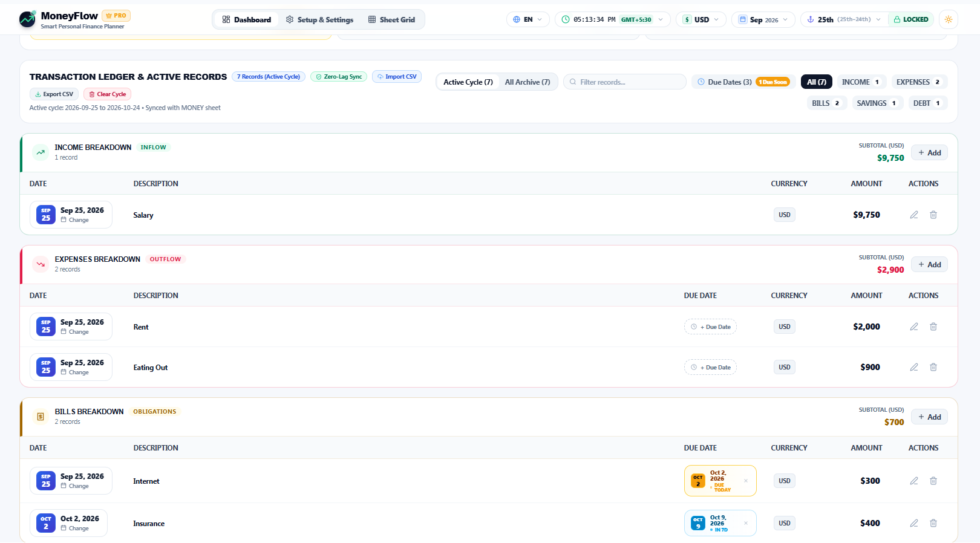
Task: Click the Expenses Breakdown trend-down icon
Action: coord(41,264)
